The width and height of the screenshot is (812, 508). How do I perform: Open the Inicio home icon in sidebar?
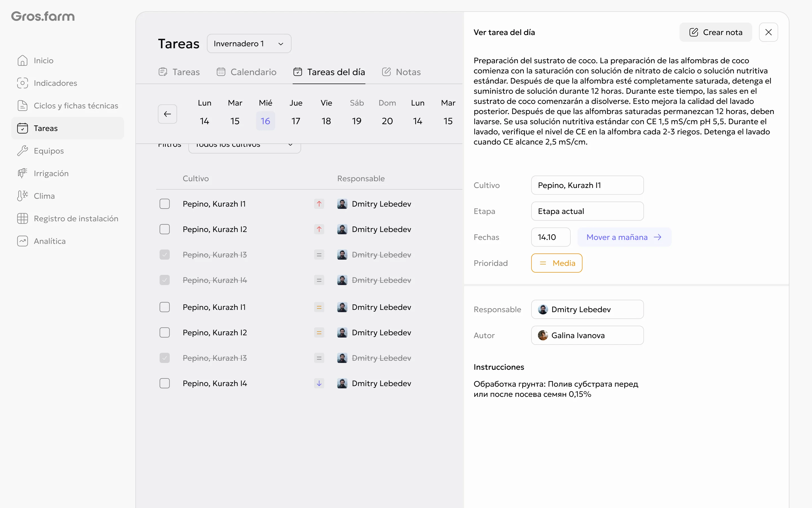coord(23,60)
